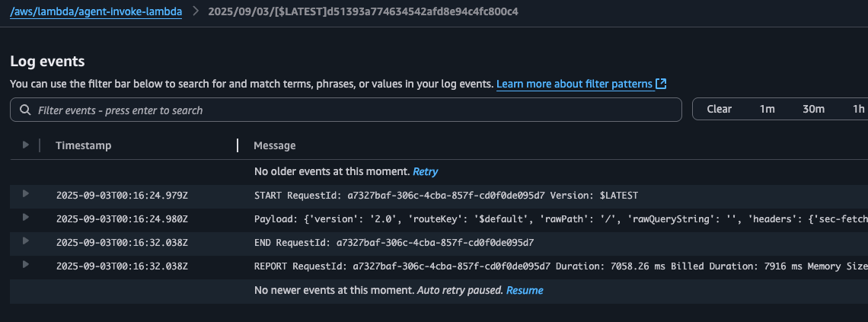The image size is (868, 322).
Task: Click the Message column header
Action: (x=275, y=145)
